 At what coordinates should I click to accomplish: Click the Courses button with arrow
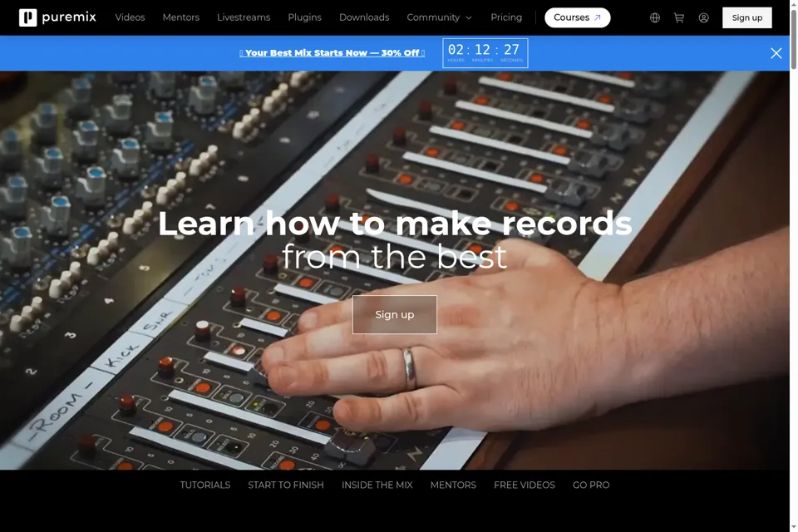pyautogui.click(x=577, y=17)
